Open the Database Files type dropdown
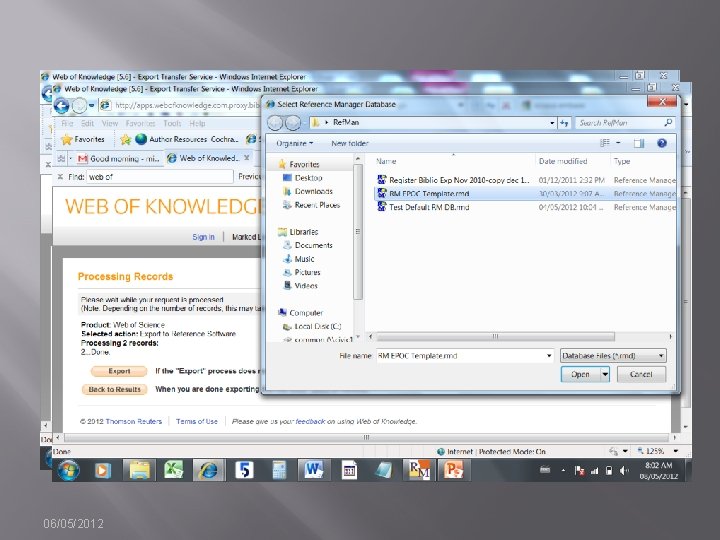 coord(613,356)
